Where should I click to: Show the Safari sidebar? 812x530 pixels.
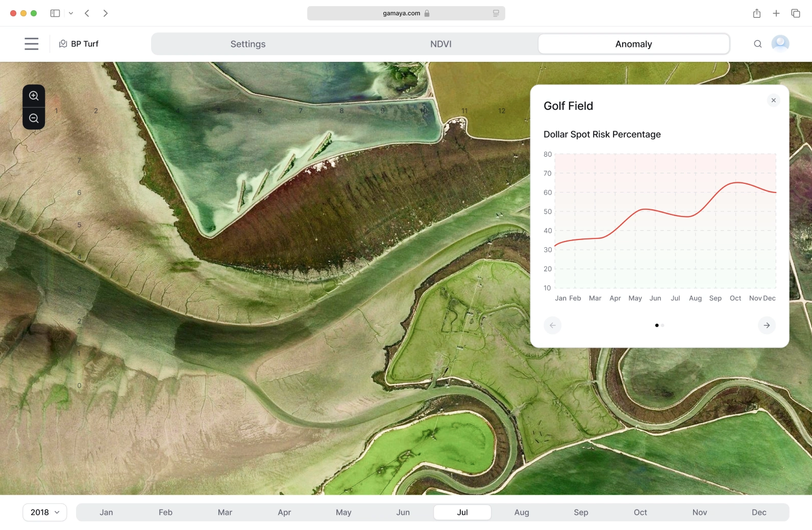pos(55,13)
